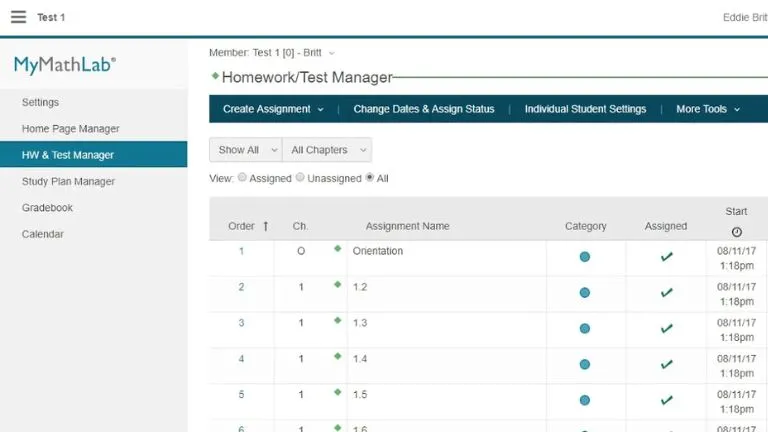Click the Test 1 course title
The height and width of the screenshot is (432, 768).
[x=51, y=18]
